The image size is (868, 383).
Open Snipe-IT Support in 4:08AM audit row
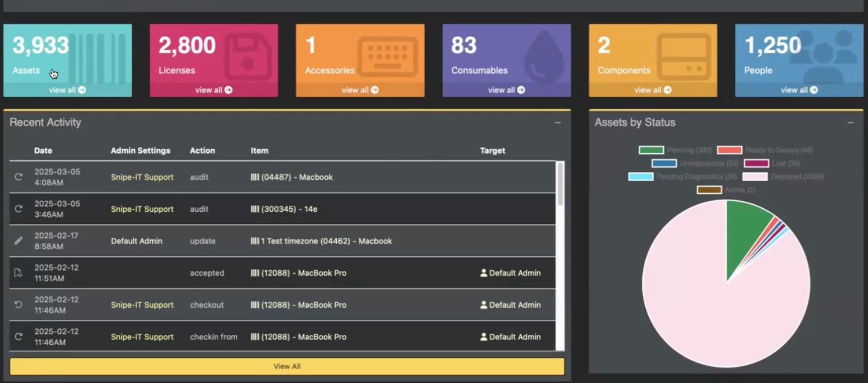(x=142, y=177)
